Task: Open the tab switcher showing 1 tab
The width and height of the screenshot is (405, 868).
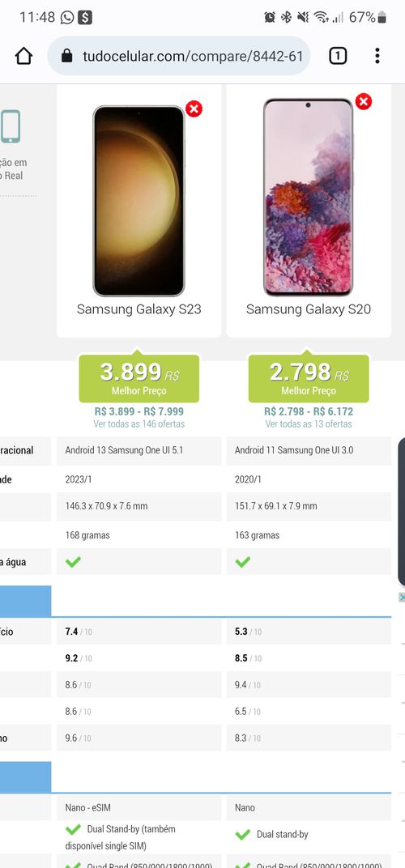Action: click(338, 56)
